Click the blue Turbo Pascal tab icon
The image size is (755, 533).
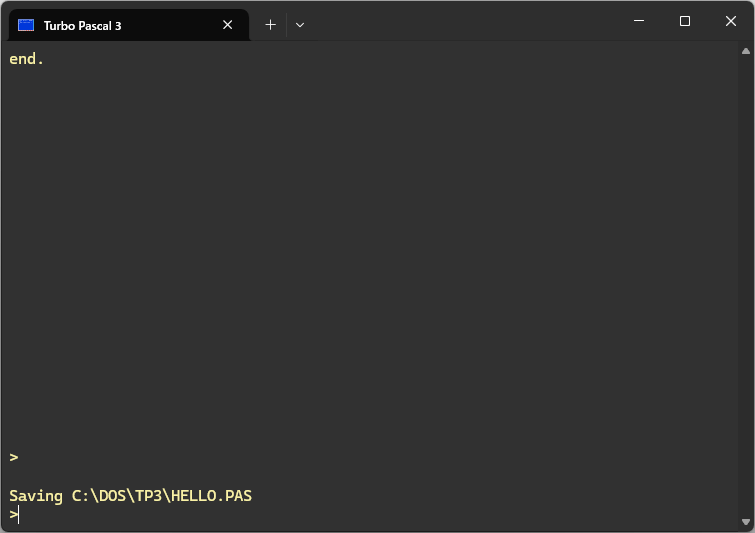click(x=26, y=25)
